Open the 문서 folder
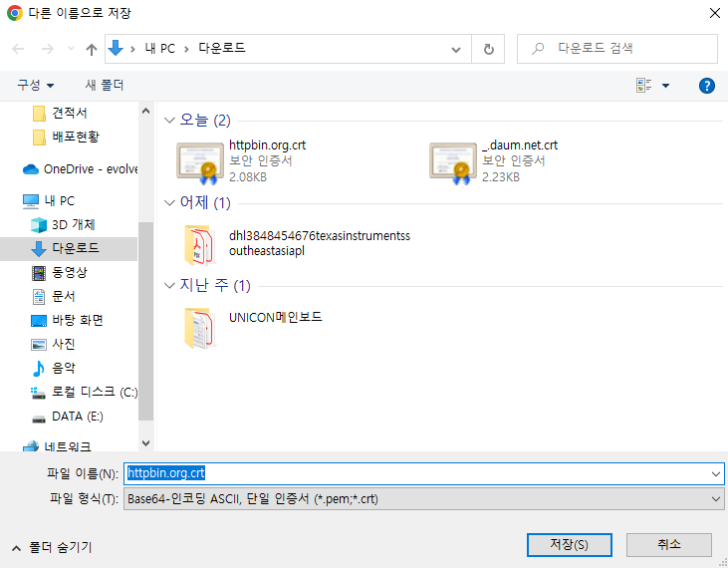Screen dimensions: 728x568 pos(54,296)
